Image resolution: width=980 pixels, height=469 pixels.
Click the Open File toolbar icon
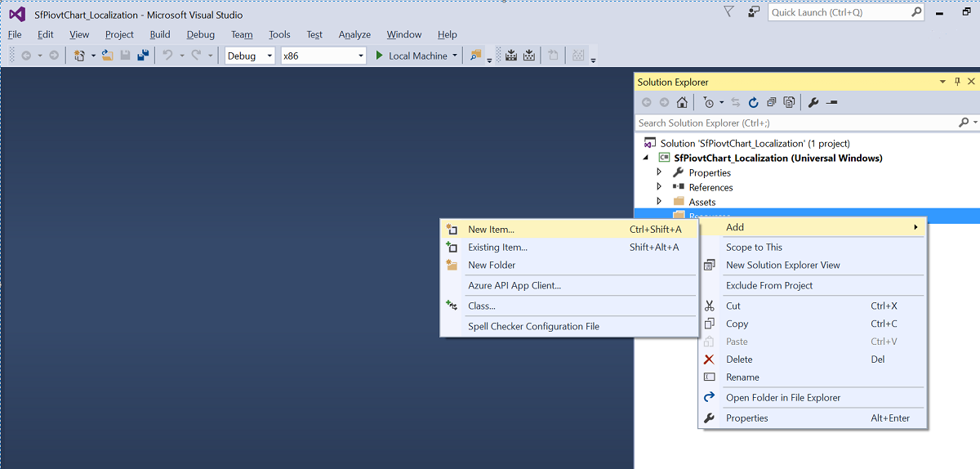107,56
